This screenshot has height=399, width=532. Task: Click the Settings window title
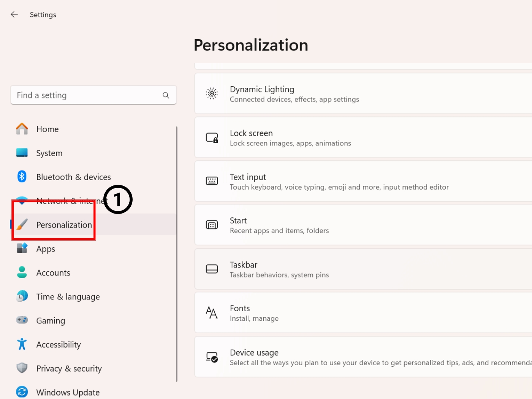[43, 15]
